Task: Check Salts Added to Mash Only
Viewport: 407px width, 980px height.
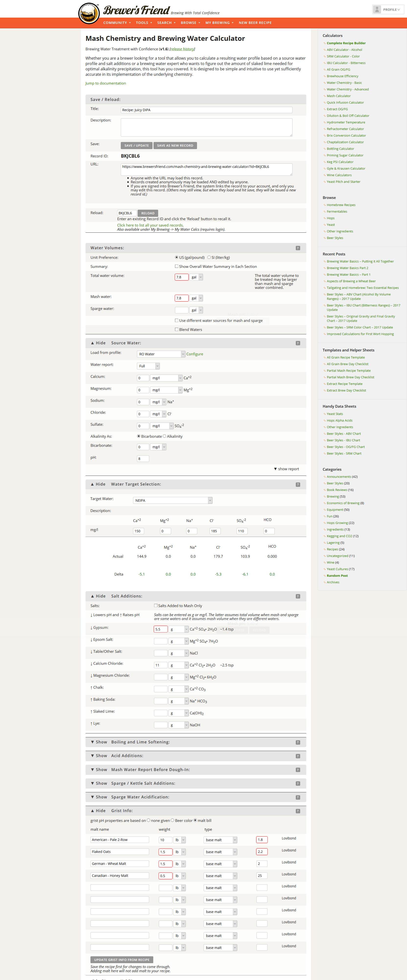Action: pyautogui.click(x=155, y=605)
